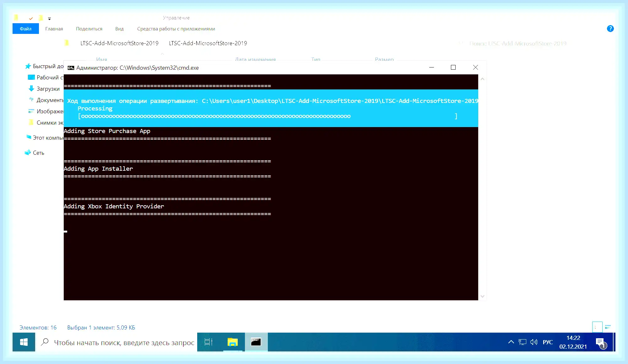The width and height of the screenshot is (628, 364).
Task: Show hidden system tray icons
Action: (511, 342)
